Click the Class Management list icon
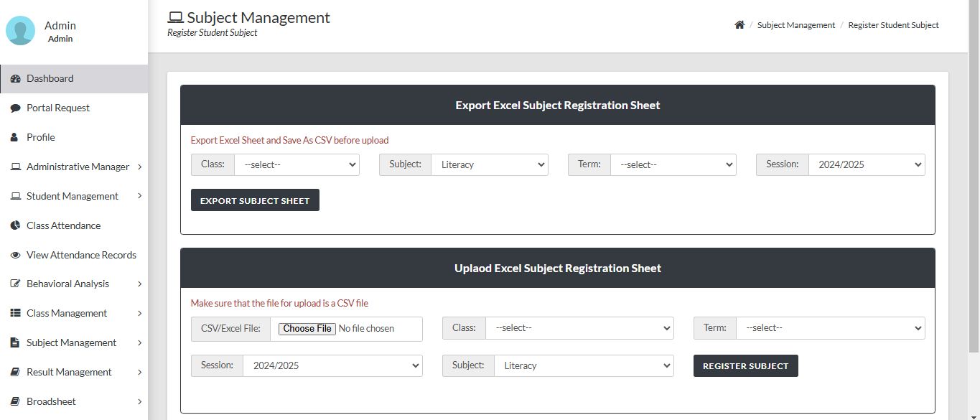Viewport: 980px width, 420px height. 15,313
